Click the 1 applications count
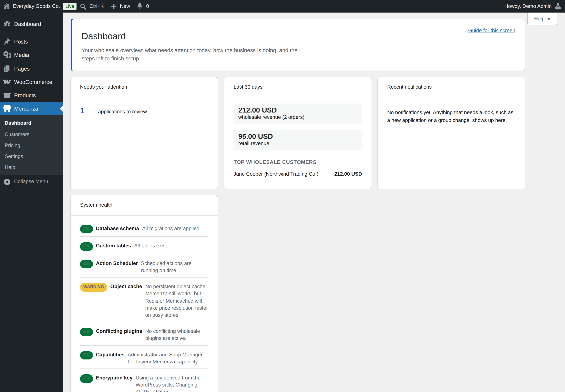 pos(82,111)
